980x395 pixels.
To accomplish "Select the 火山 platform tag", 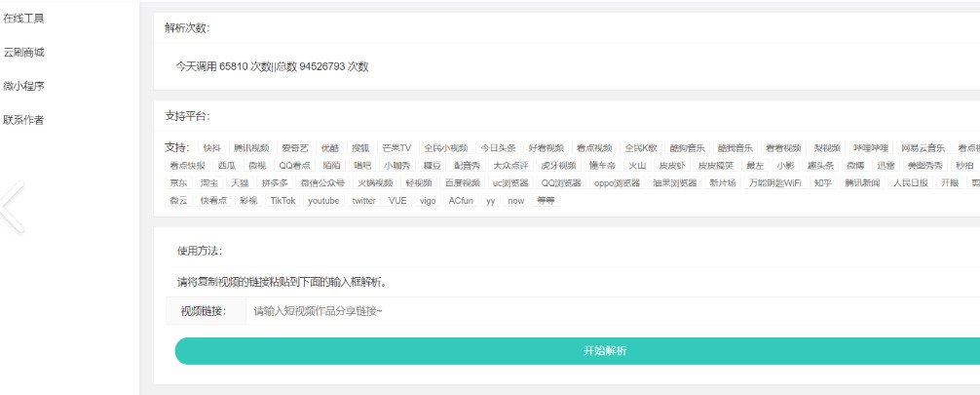I will coord(636,165).
